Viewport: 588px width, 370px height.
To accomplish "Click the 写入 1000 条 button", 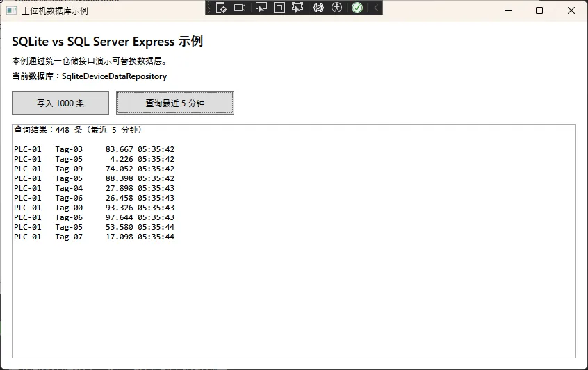I will coord(60,103).
